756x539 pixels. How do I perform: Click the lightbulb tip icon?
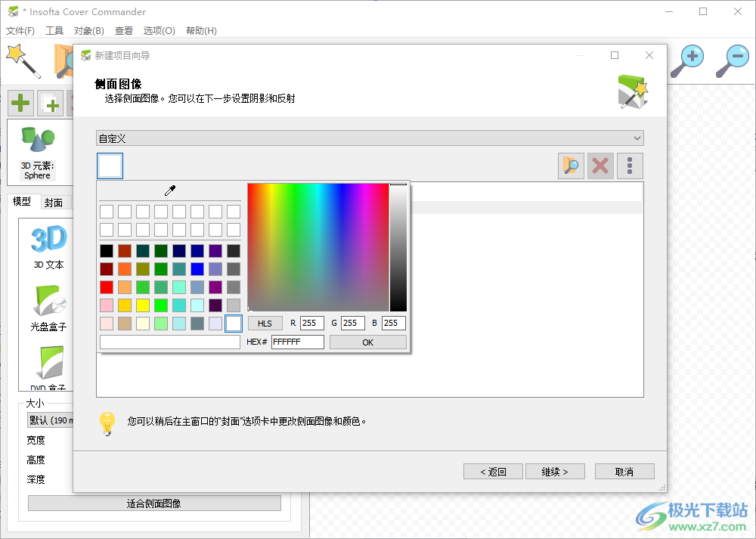point(107,423)
